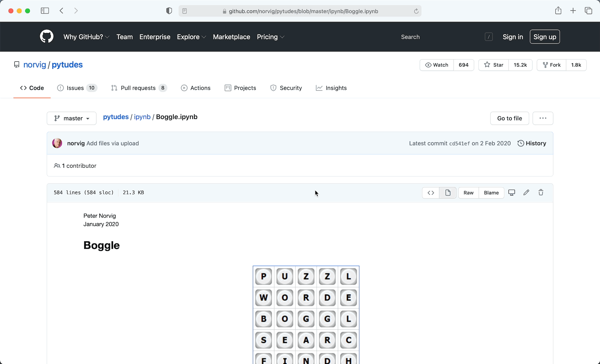Click the GitHub Octocat logo
Image resolution: width=600 pixels, height=364 pixels.
click(47, 37)
